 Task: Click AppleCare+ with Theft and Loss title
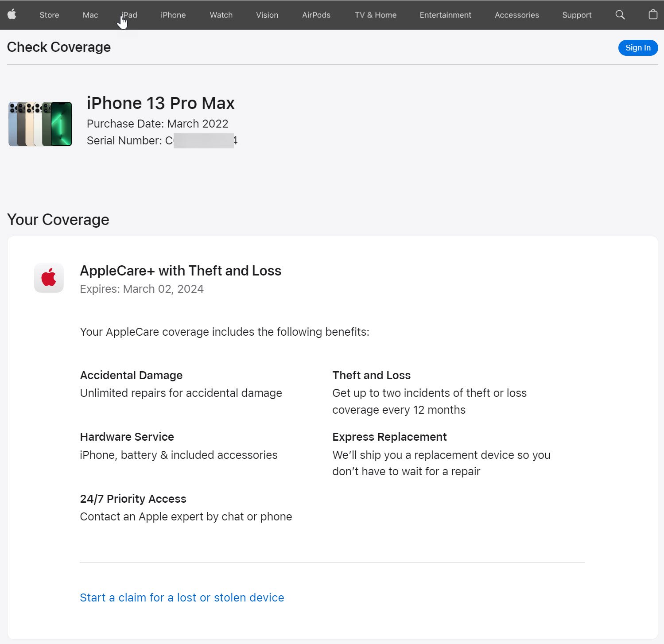click(x=181, y=271)
